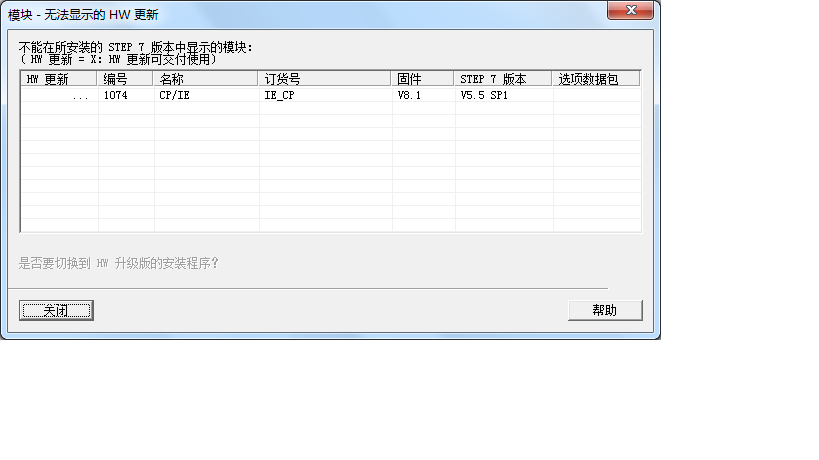Click the 固件 column header
The width and height of the screenshot is (819, 460).
coord(422,79)
